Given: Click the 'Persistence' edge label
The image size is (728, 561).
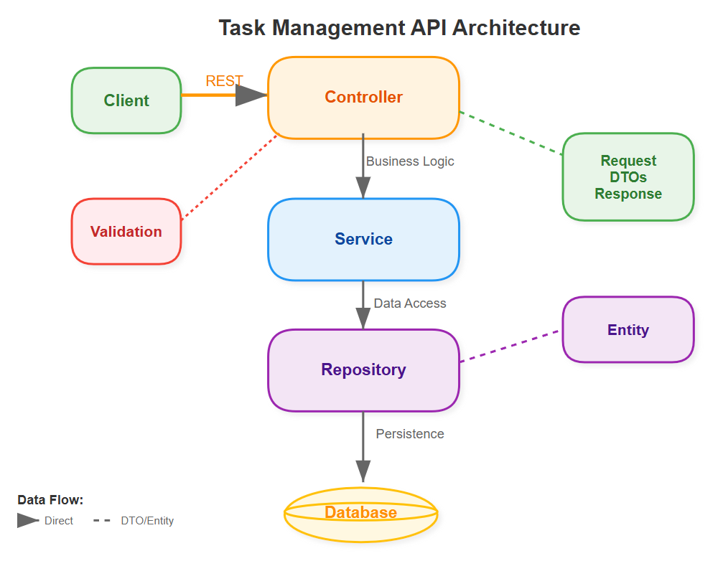Looking at the screenshot, I should tap(410, 434).
